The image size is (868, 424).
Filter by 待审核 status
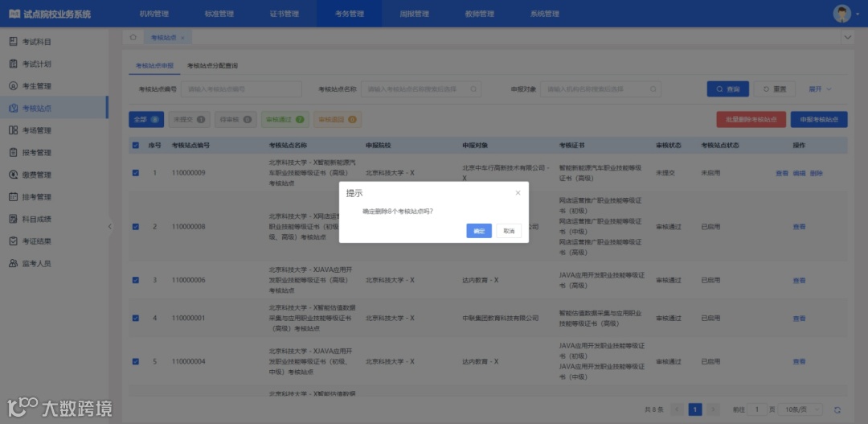tap(235, 119)
